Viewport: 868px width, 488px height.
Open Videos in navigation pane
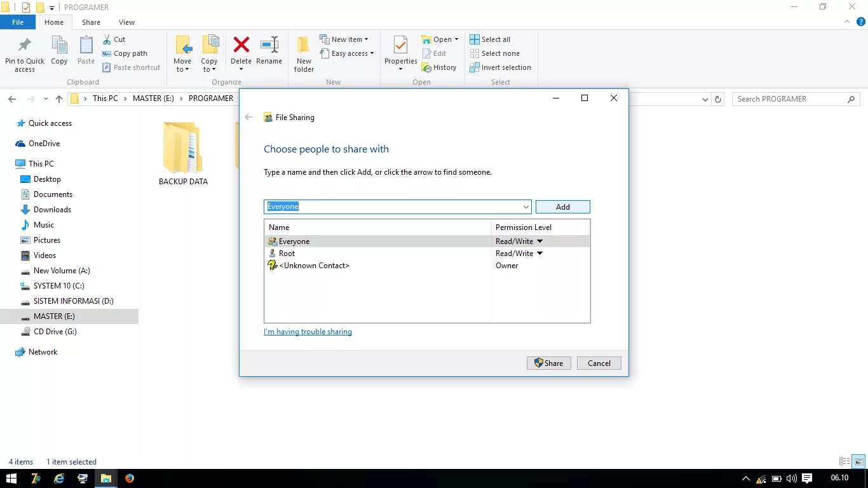[x=44, y=255]
